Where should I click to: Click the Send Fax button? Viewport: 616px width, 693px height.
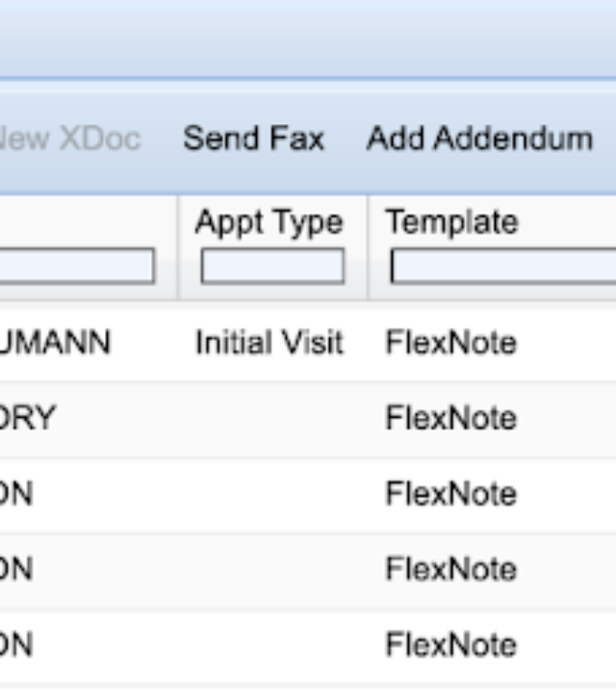[253, 139]
